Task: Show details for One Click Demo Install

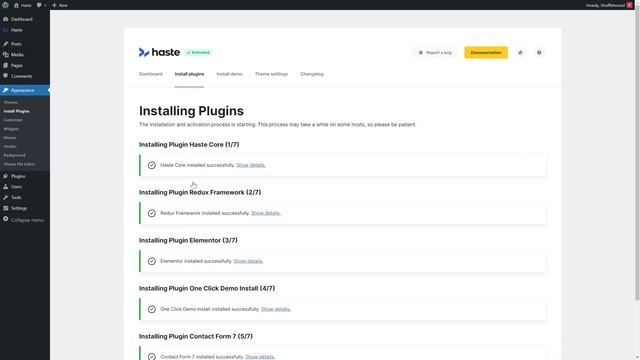Action: [x=276, y=309]
